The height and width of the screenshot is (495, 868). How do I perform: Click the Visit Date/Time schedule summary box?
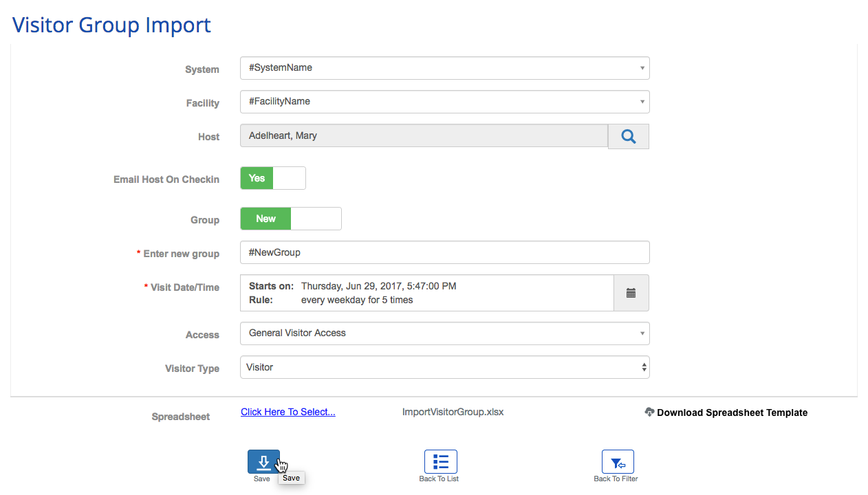(426, 293)
